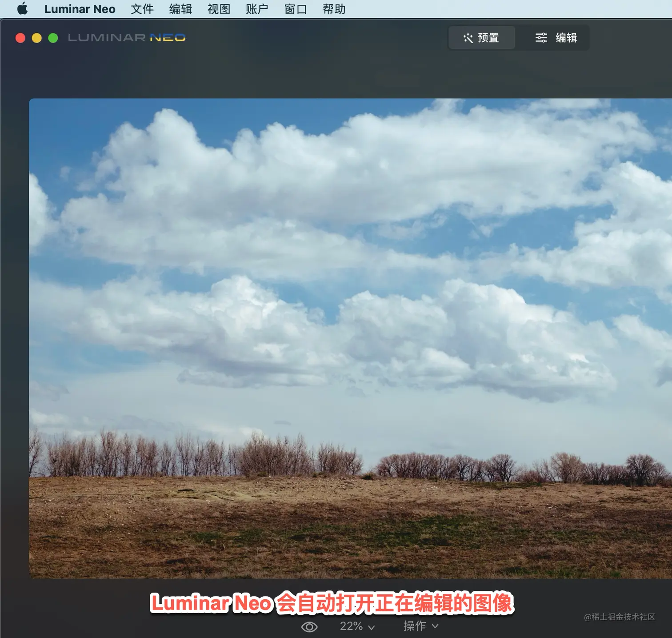Click the Luminar Neo logo in title bar
Screen dimensions: 672x638
click(x=127, y=38)
